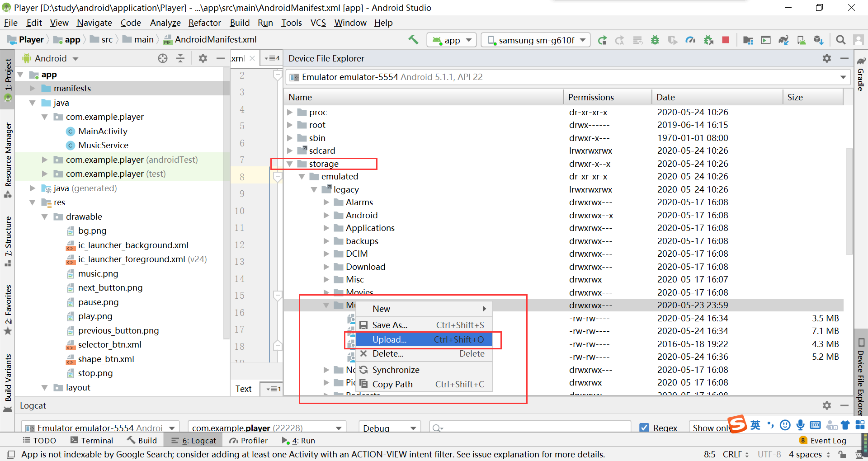Open the Refactor menu

click(204, 23)
